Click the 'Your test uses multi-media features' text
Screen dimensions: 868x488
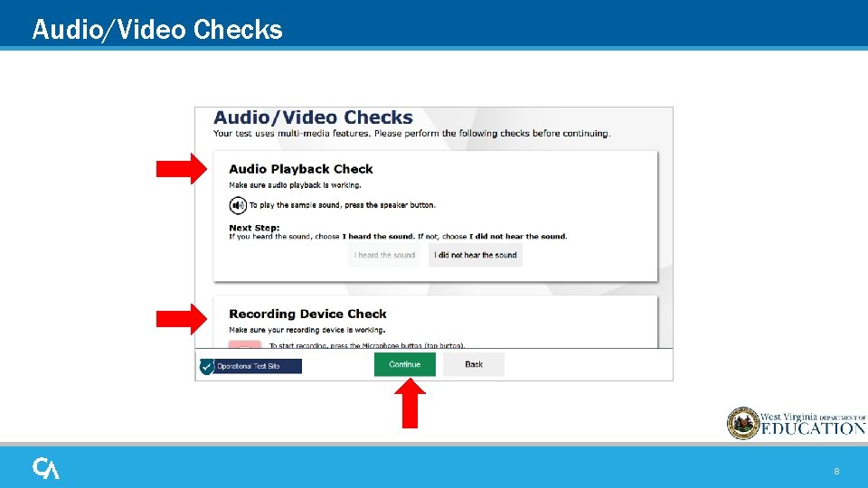(x=412, y=134)
